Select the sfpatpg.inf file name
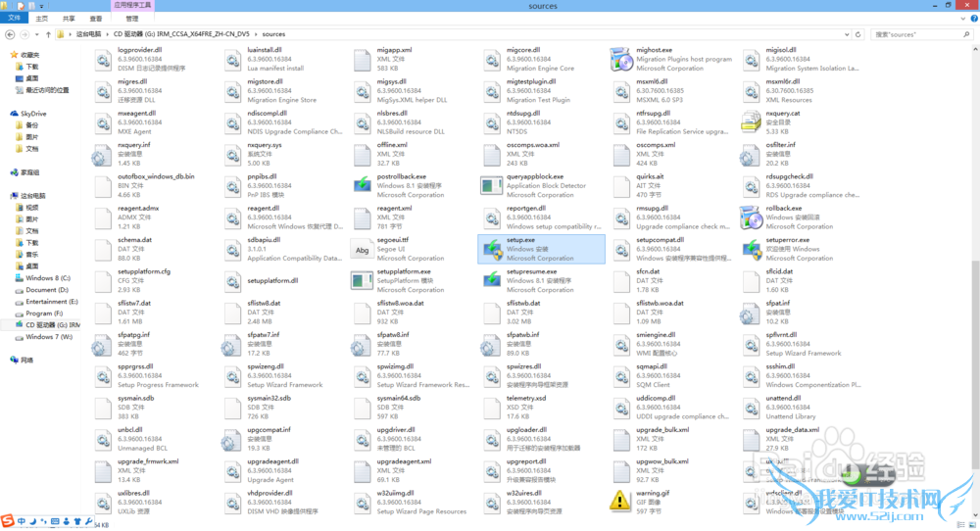 coord(133,335)
